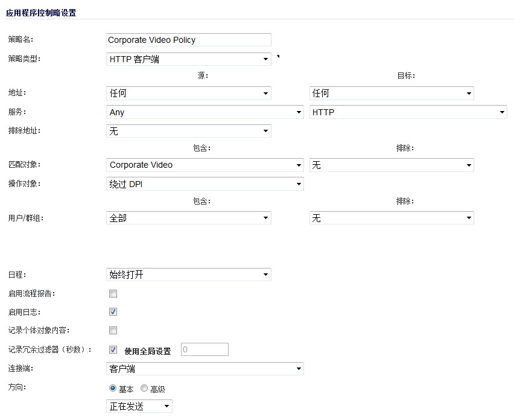Image resolution: width=514 pixels, height=420 pixels.
Task: Open the destination 地址 任何 dropdown
Action: [x=392, y=93]
